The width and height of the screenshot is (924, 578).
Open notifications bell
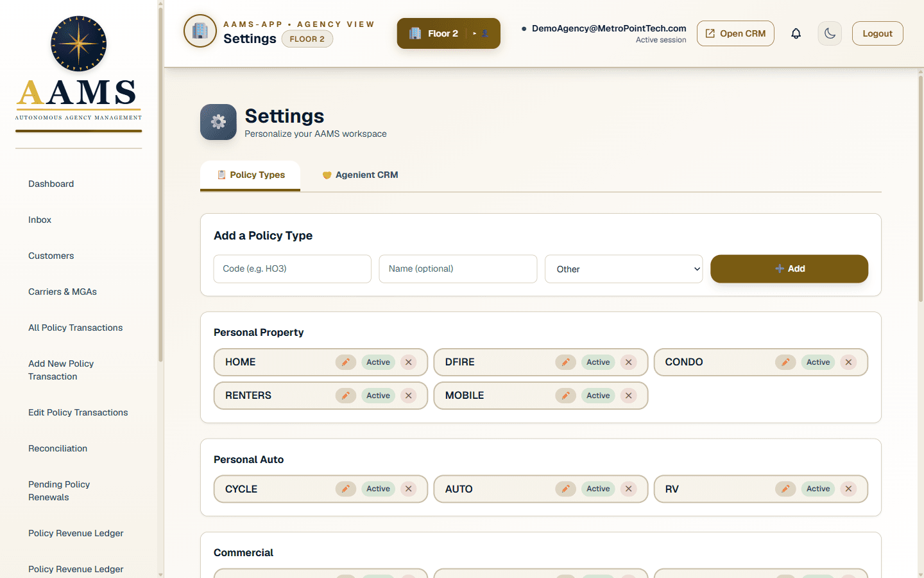pos(796,33)
